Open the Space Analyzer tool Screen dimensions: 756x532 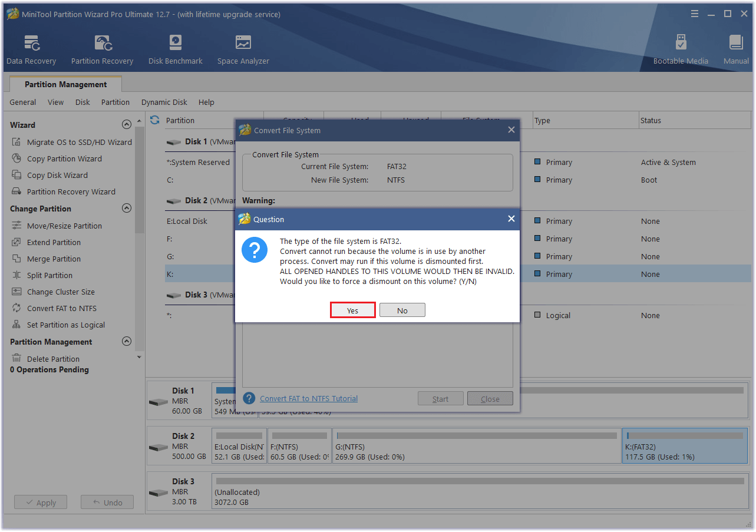[x=243, y=50]
